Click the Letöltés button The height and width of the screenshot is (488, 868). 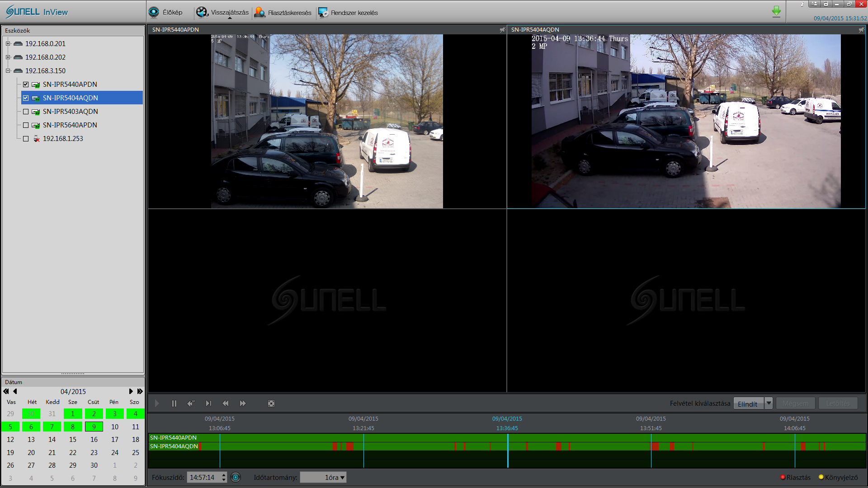tap(838, 404)
